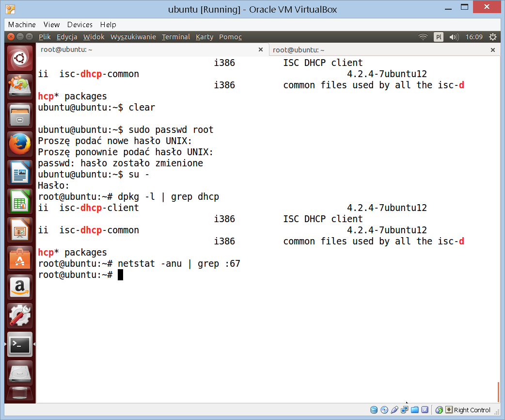Click the 'netstat -anu | grep :67' command line
505x420 pixels.
click(x=139, y=264)
